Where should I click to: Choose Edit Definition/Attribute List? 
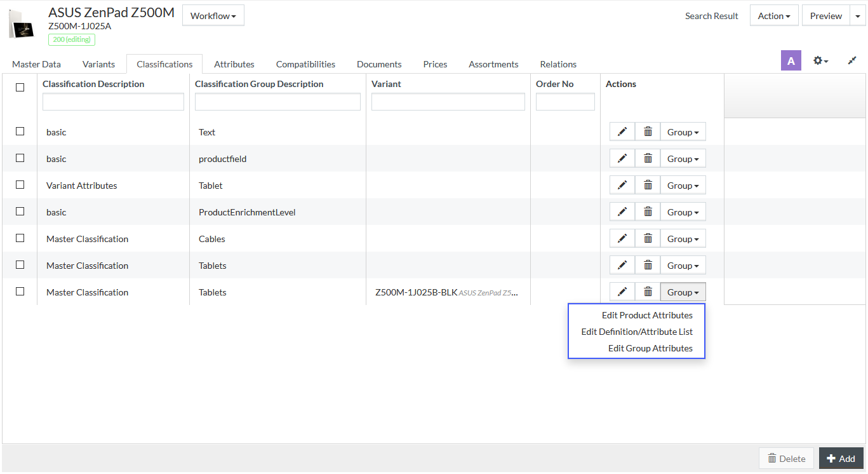click(637, 332)
